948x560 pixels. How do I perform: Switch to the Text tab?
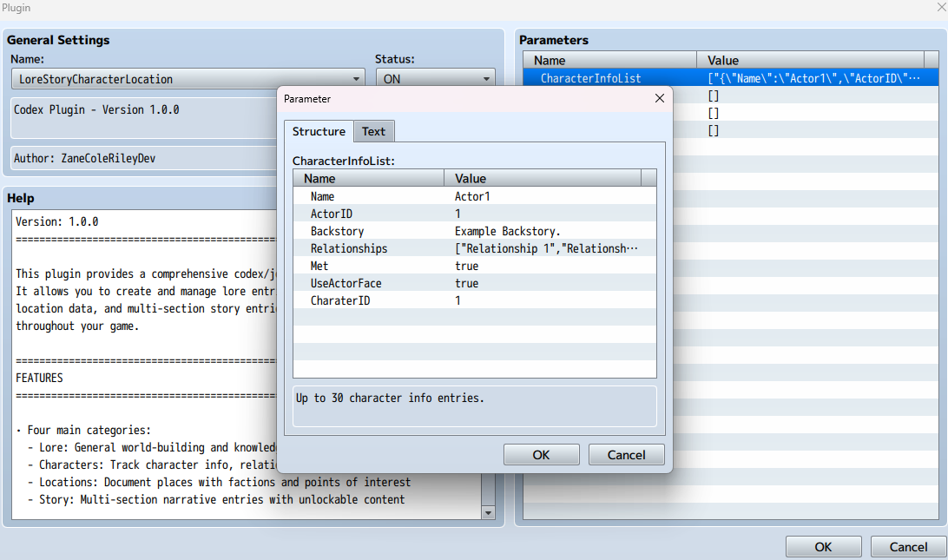coord(373,131)
